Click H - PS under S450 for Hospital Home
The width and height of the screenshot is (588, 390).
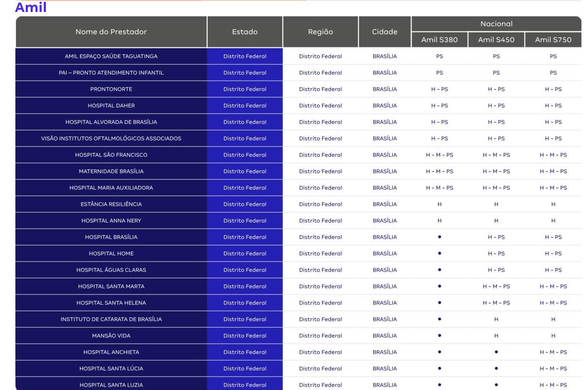tap(496, 254)
